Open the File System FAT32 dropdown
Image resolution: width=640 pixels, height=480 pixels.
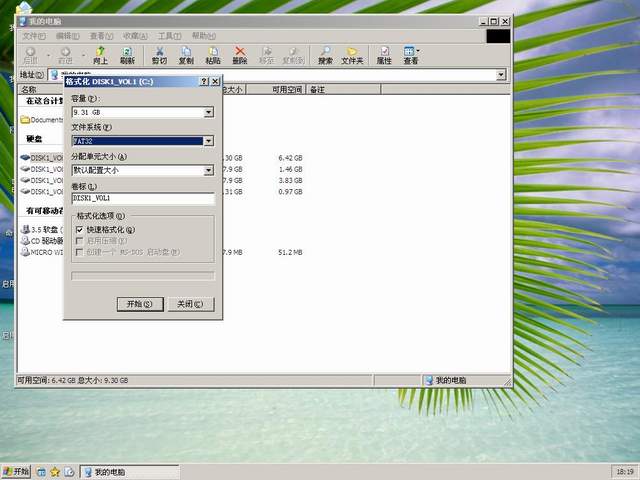209,142
